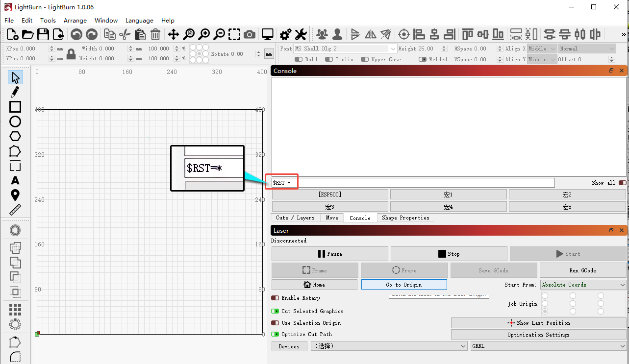Open the Tools menu
This screenshot has height=364, width=629.
(x=48, y=21)
